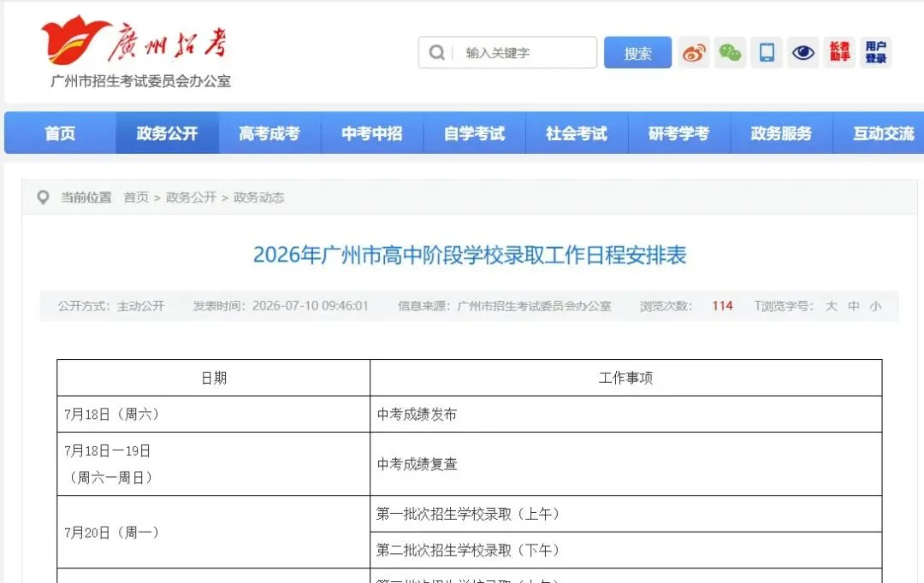Click the view count 114

722,306
